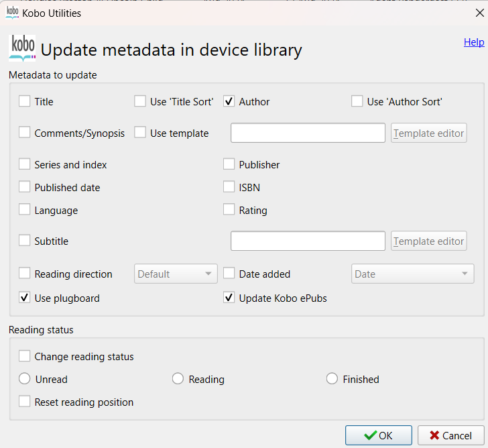
Task: Open the Reading direction Default dropdown
Action: [x=176, y=274]
